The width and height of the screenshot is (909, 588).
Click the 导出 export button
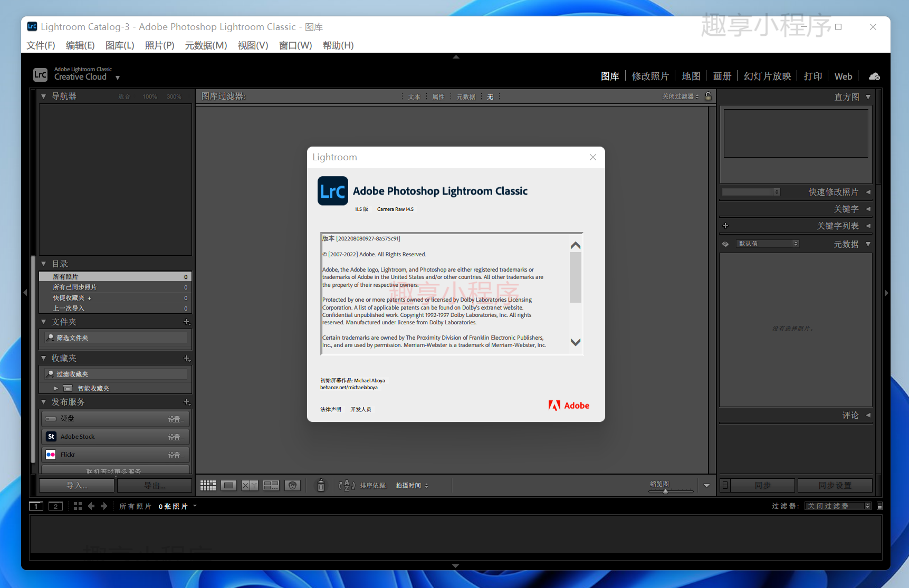(x=155, y=485)
